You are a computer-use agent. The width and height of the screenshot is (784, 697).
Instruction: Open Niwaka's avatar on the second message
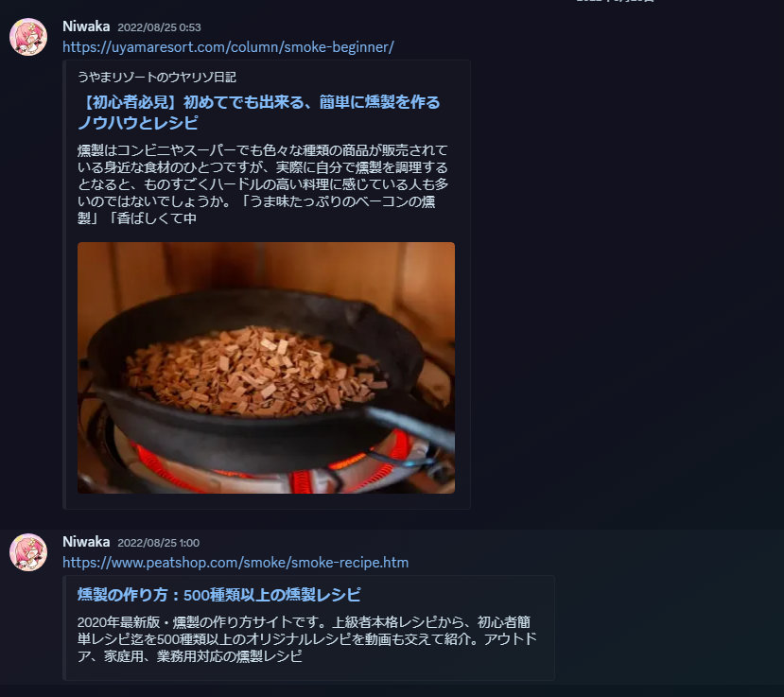point(28,552)
